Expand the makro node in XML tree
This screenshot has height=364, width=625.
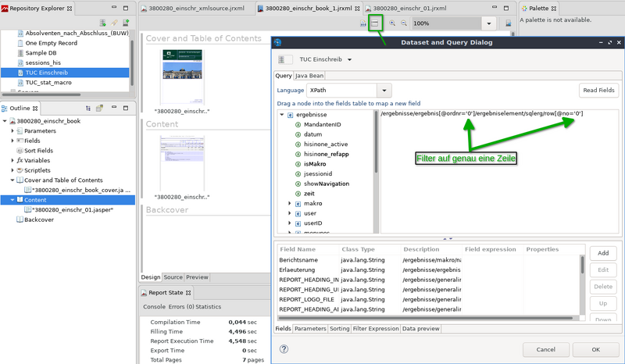click(290, 203)
